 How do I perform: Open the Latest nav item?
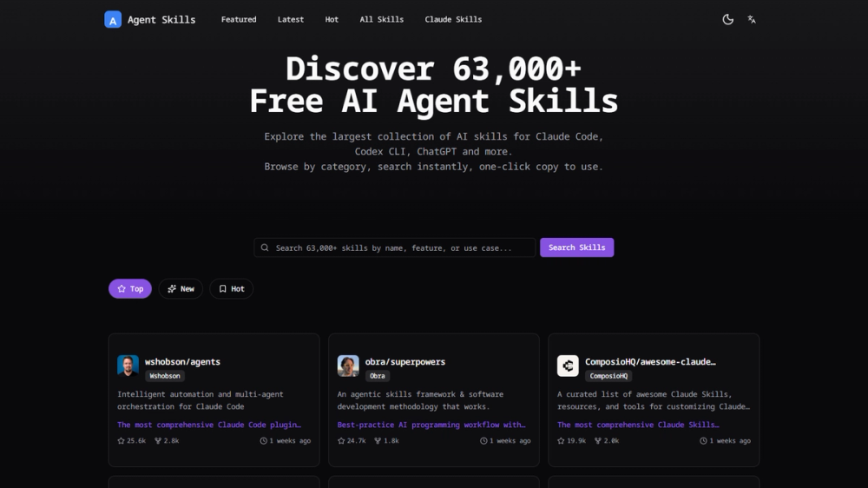(x=291, y=19)
